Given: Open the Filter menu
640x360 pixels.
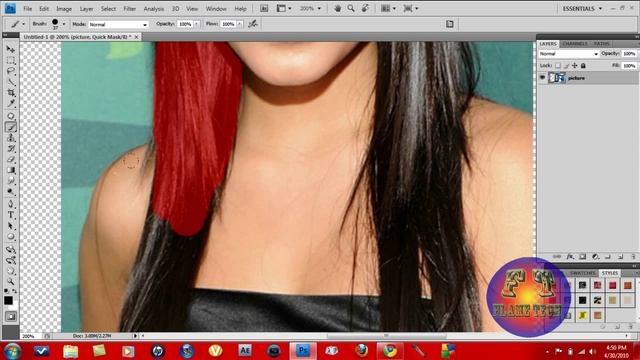Looking at the screenshot, I should (x=129, y=9).
